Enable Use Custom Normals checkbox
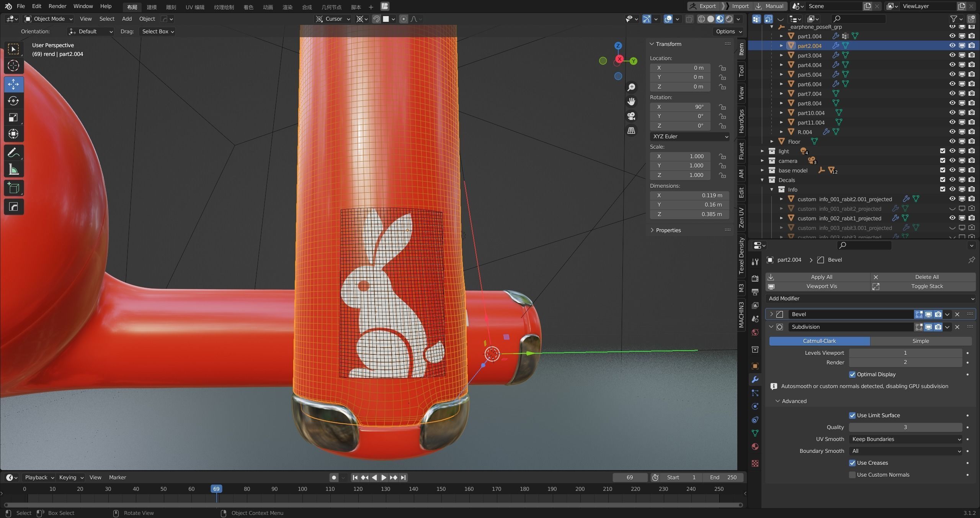Screen dimensions: 980x518 pyautogui.click(x=852, y=475)
